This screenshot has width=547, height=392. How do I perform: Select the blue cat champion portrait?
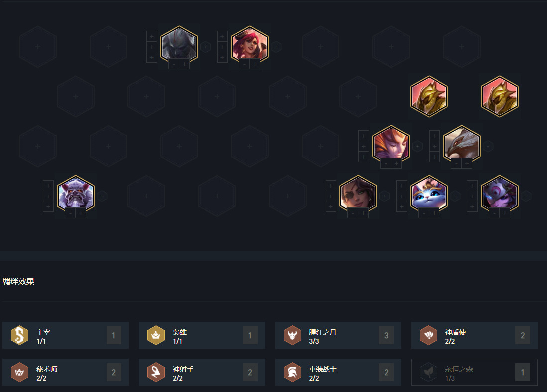[x=429, y=194]
